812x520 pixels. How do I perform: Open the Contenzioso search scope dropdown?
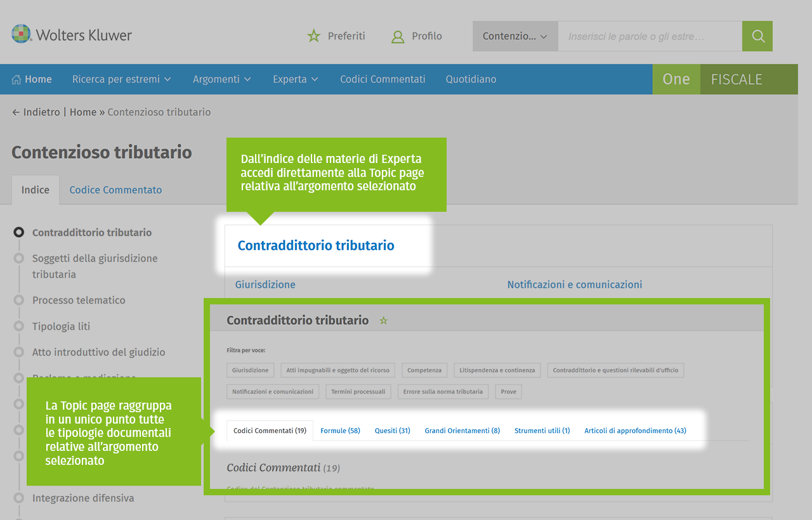(514, 36)
